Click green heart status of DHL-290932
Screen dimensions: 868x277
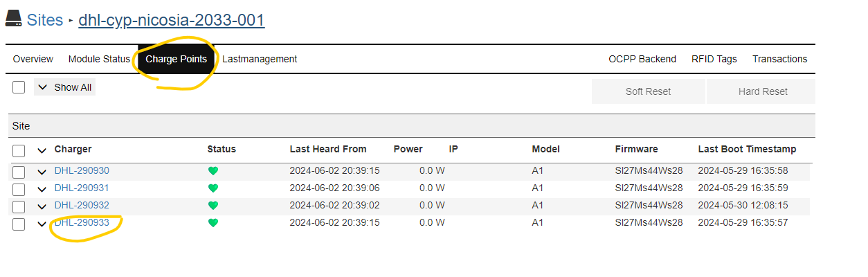[213, 206]
